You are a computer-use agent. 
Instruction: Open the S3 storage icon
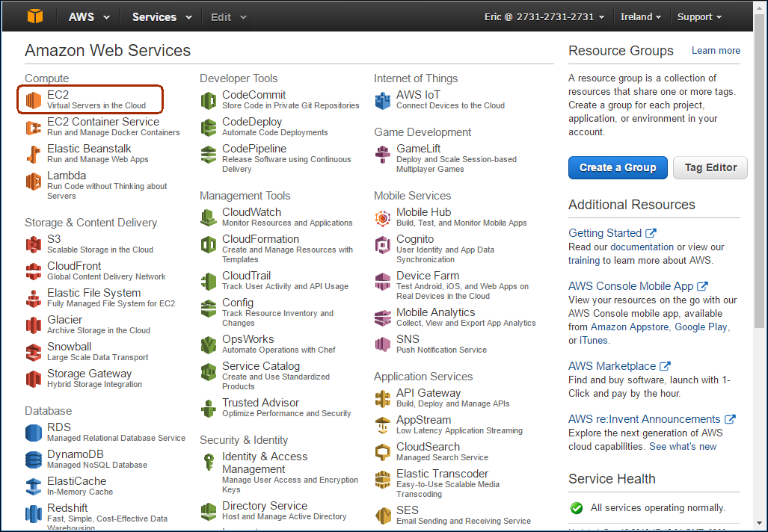(x=34, y=244)
